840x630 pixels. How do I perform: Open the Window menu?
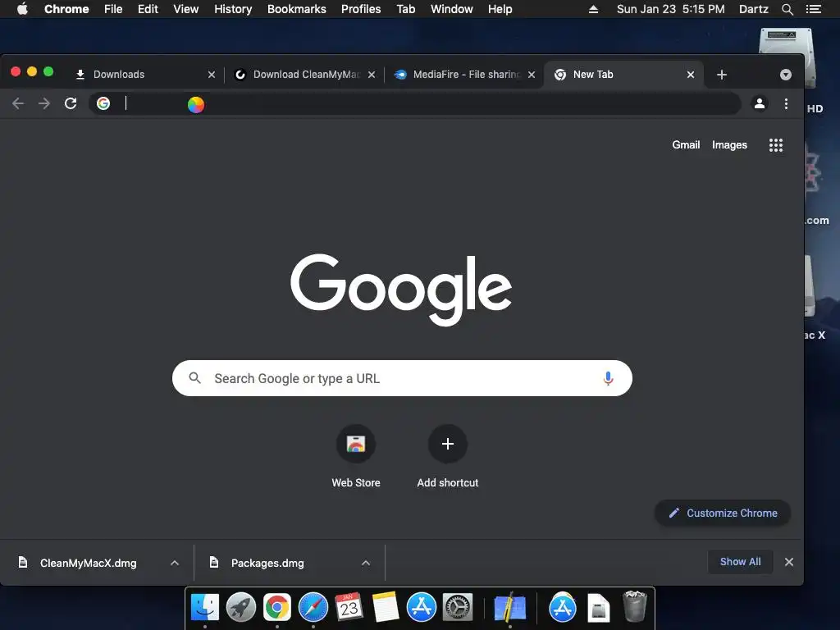[x=452, y=9]
